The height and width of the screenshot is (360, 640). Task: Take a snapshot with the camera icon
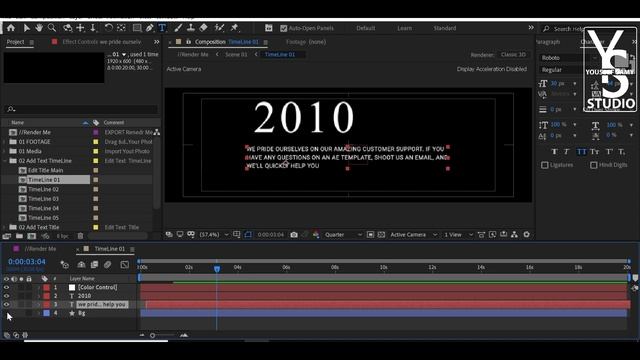(294, 235)
